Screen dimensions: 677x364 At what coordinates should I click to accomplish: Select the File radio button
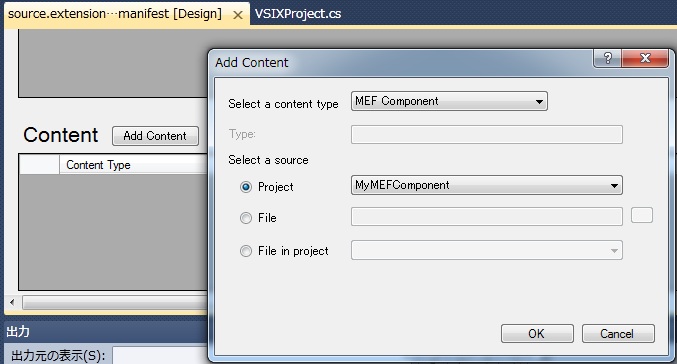click(x=246, y=218)
